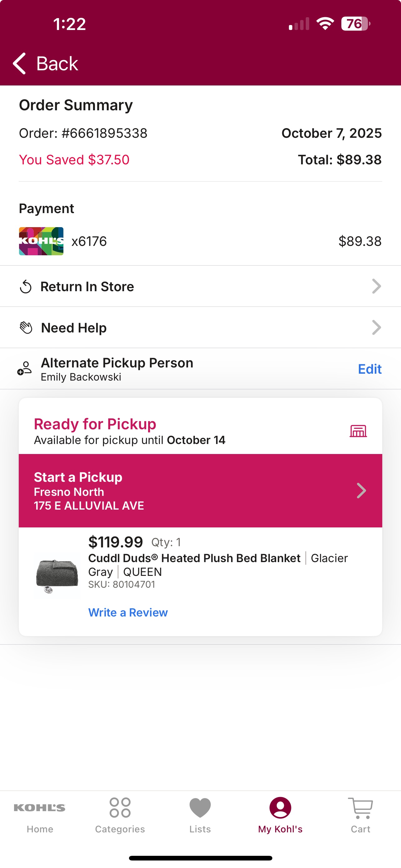Open the Lists heart icon

click(200, 808)
